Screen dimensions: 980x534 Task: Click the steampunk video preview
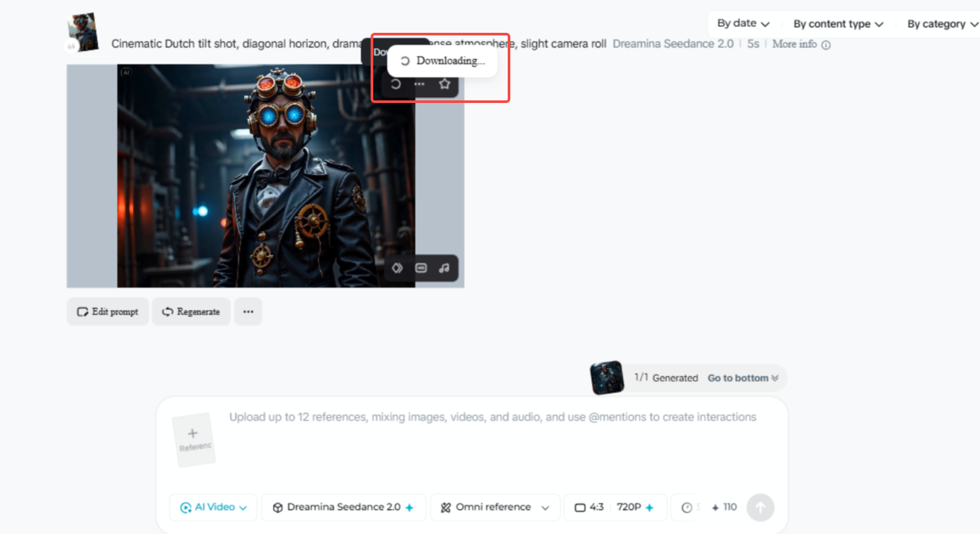tap(265, 176)
